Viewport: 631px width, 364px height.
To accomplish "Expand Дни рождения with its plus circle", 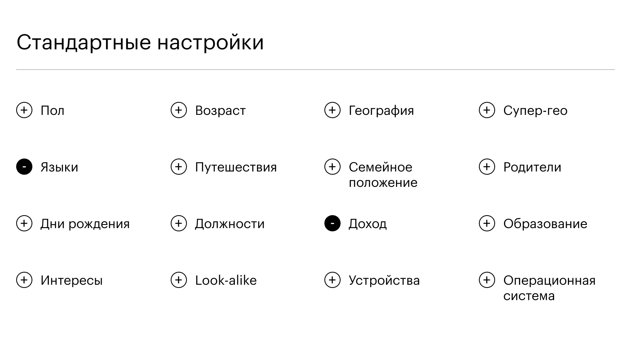I will click(24, 223).
